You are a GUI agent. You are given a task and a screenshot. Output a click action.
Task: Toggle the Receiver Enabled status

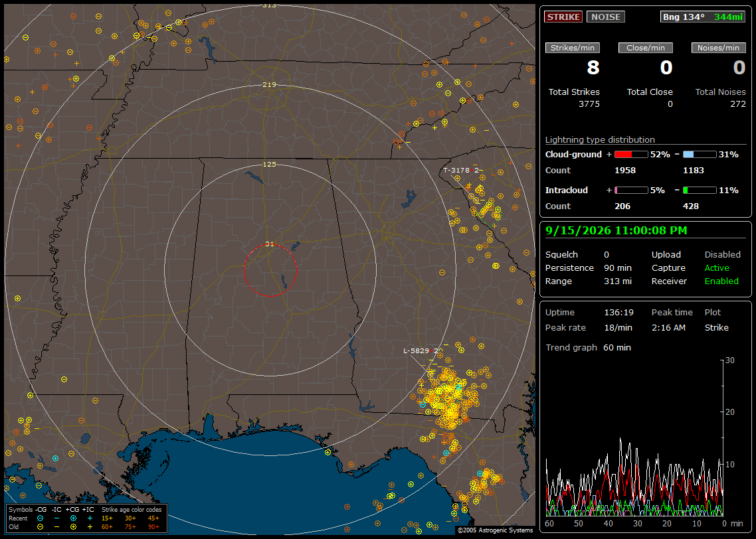[x=721, y=281]
